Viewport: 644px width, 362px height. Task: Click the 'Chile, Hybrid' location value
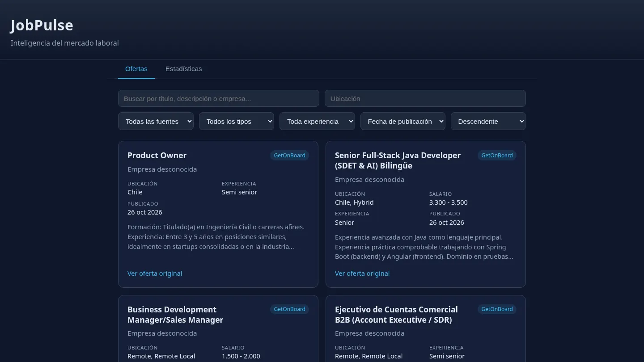(354, 202)
